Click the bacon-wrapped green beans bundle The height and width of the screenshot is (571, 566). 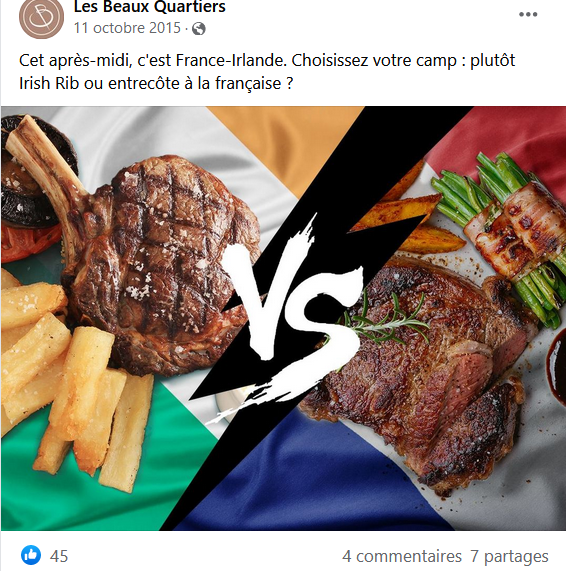pos(506,233)
